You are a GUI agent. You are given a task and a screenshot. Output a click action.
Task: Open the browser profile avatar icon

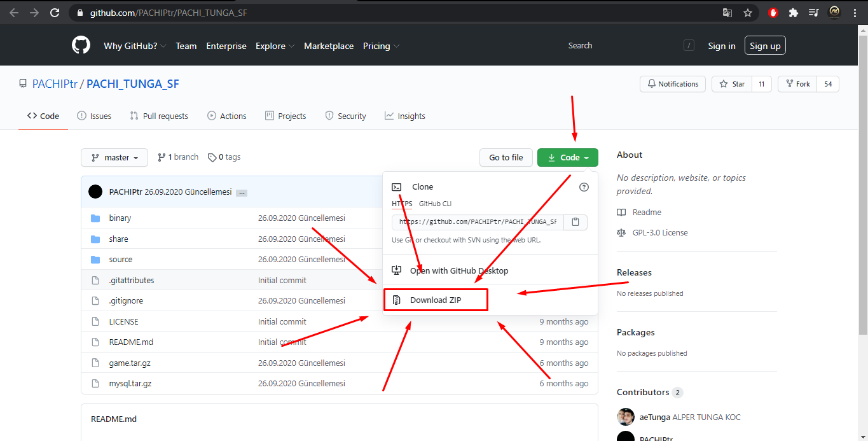(x=834, y=12)
